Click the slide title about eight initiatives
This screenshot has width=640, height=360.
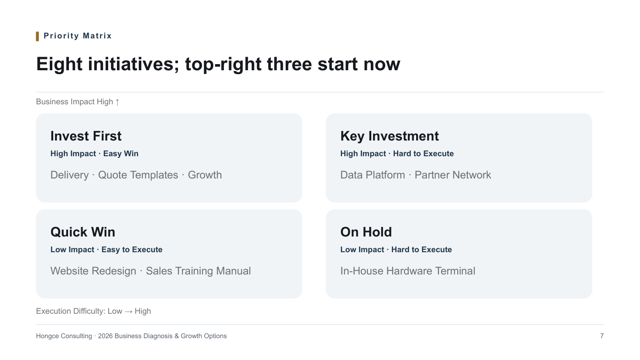[218, 64]
